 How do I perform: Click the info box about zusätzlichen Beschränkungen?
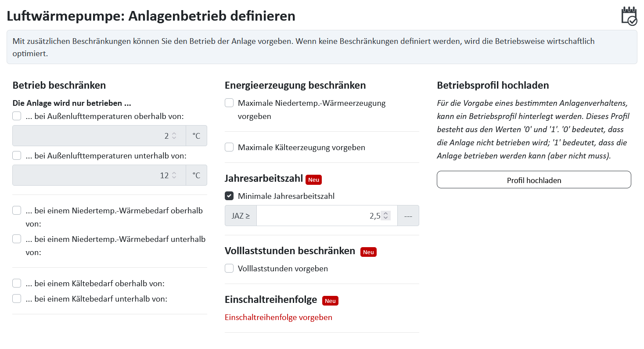pos(322,47)
